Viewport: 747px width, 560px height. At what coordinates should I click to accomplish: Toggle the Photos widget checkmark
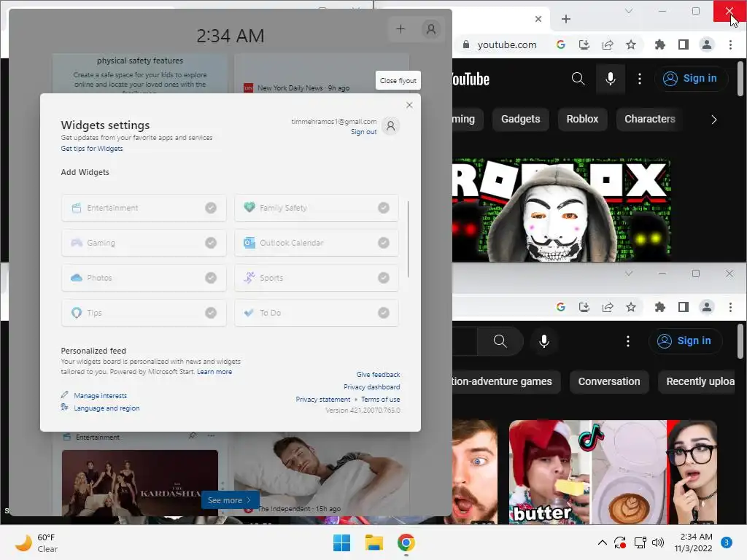[x=211, y=278]
